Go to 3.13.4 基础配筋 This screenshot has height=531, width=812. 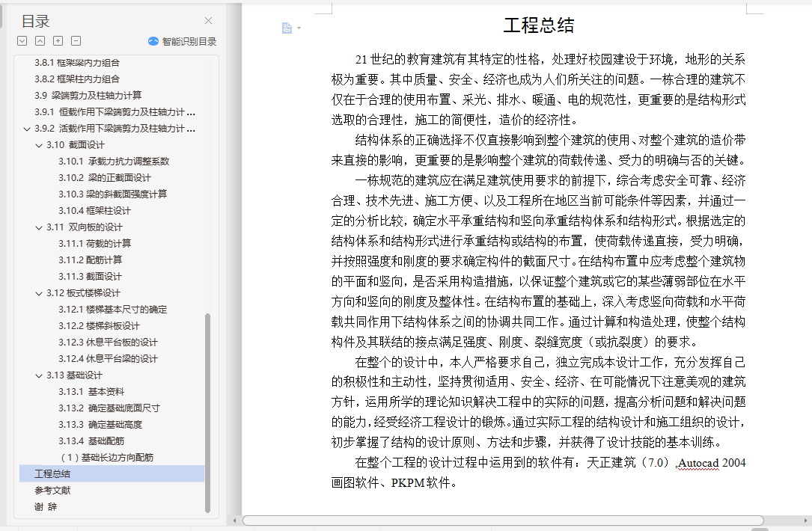[x=91, y=441]
